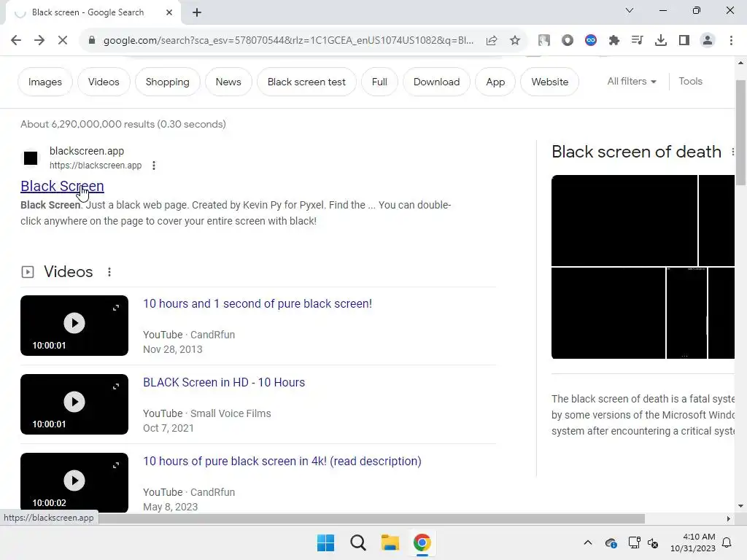Bookmark this tab with the star icon
This screenshot has height=560, width=747.
pyautogui.click(x=515, y=41)
